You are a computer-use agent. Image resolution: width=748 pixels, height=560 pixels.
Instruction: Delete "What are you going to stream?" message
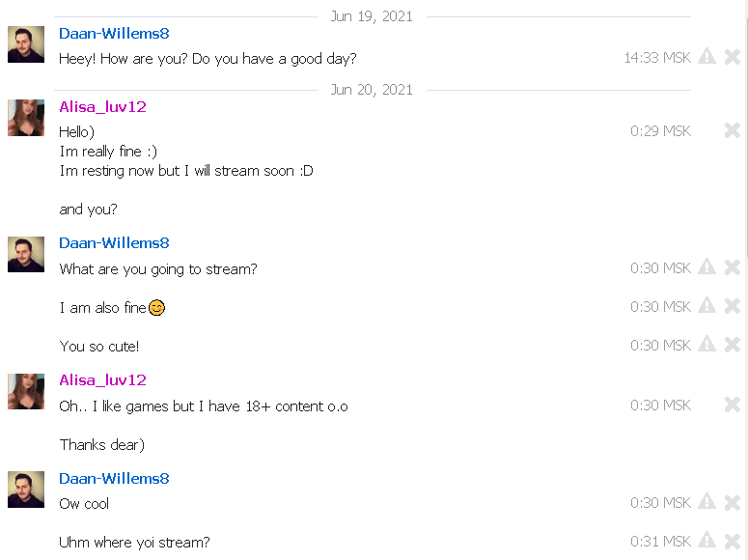tap(733, 267)
